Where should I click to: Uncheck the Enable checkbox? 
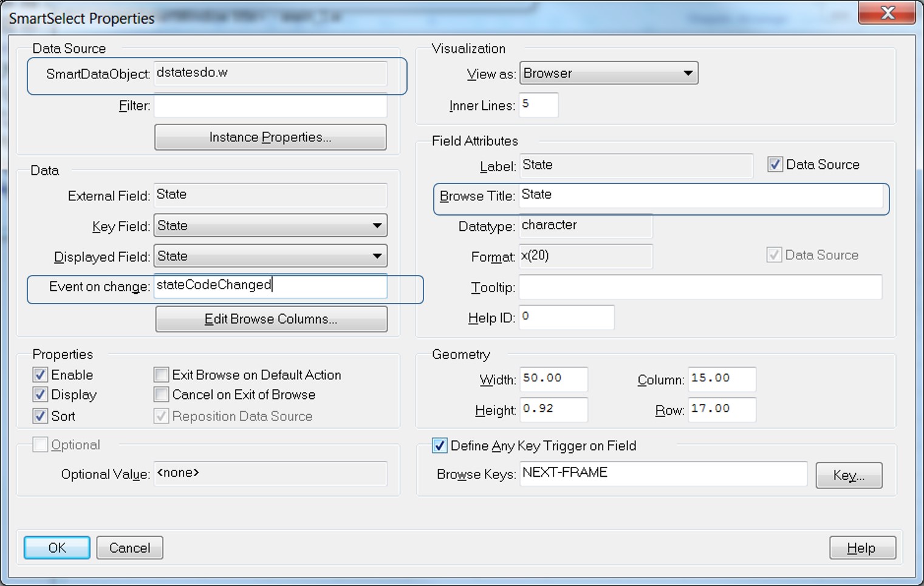[x=39, y=375]
